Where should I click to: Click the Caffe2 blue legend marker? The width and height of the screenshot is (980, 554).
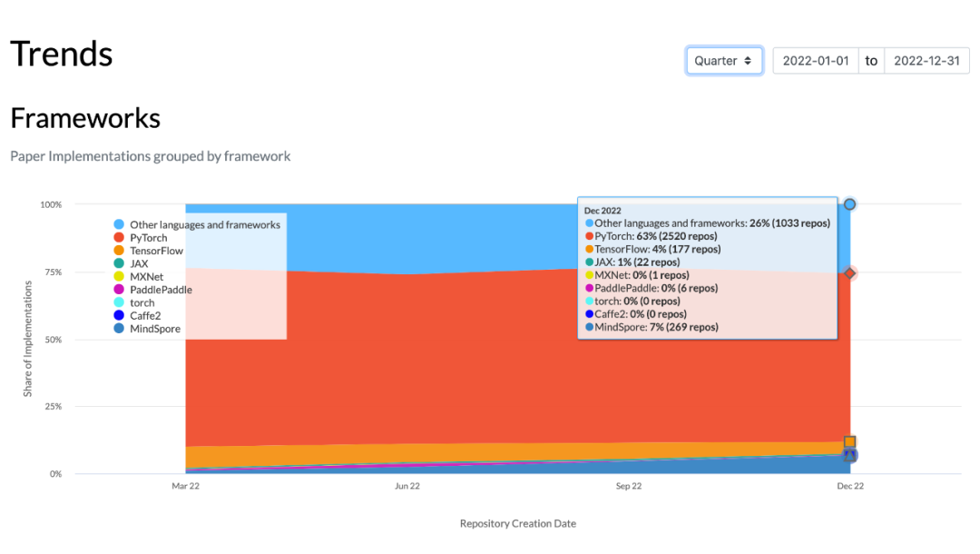coord(119,316)
